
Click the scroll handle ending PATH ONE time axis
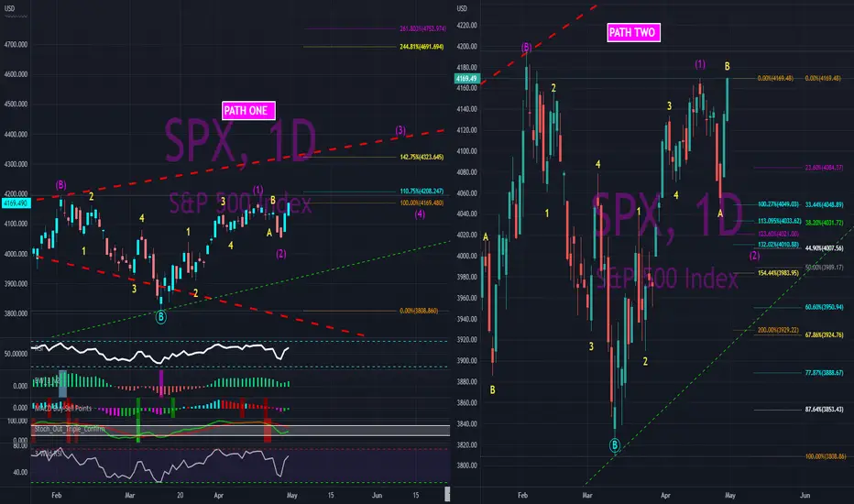(x=448, y=494)
